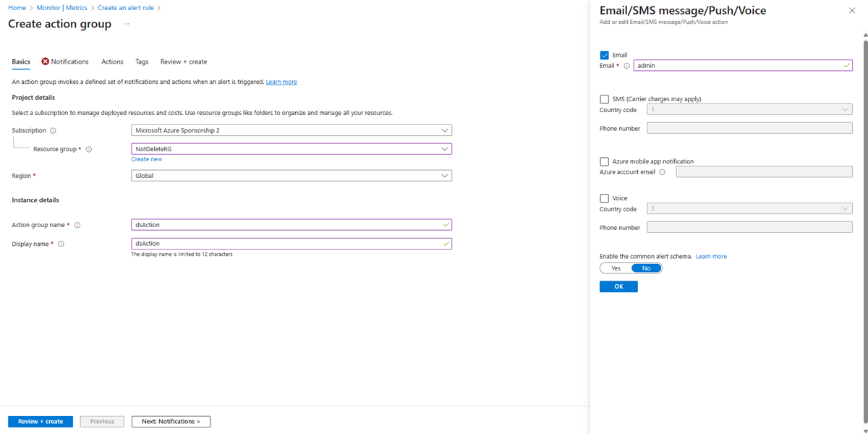Open the Resource group dropdown
868x434 pixels.
pyautogui.click(x=292, y=149)
